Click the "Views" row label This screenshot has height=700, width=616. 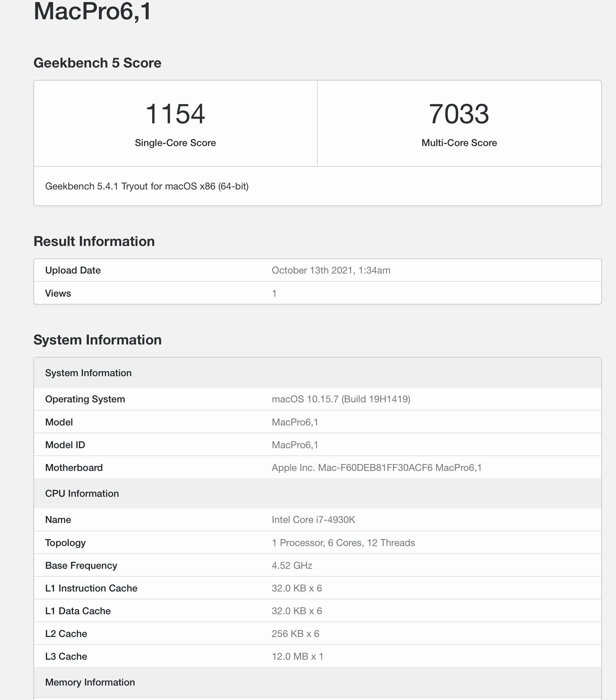[58, 294]
